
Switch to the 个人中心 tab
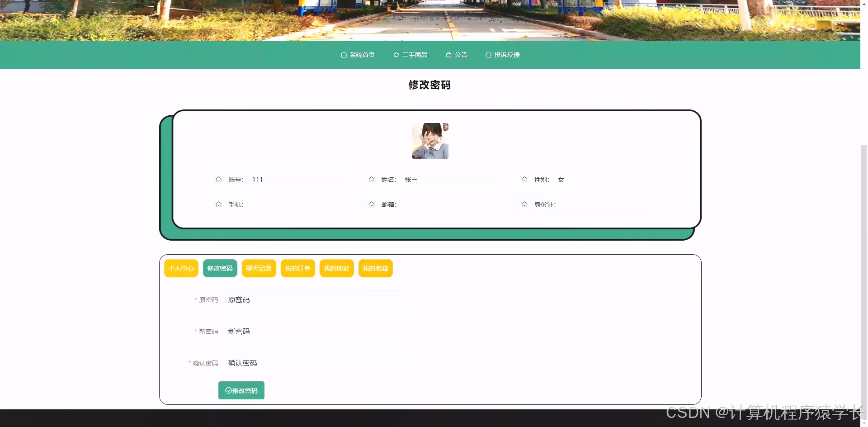[181, 268]
